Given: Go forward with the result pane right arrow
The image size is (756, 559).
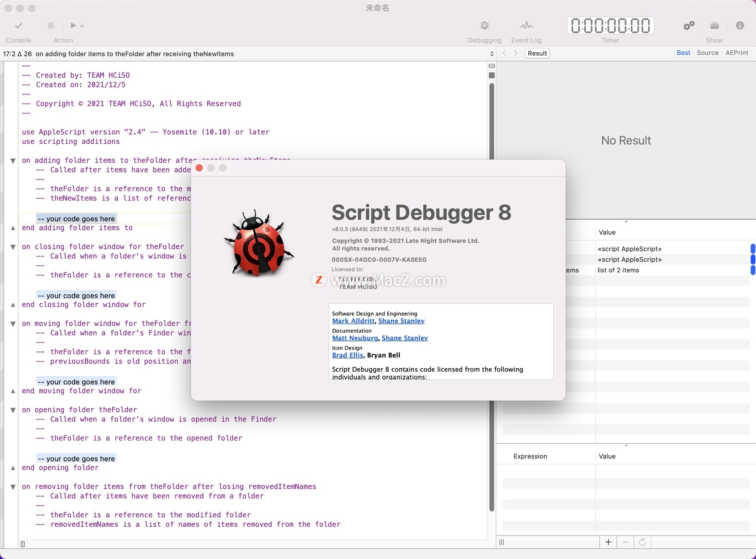Looking at the screenshot, I should click(515, 53).
